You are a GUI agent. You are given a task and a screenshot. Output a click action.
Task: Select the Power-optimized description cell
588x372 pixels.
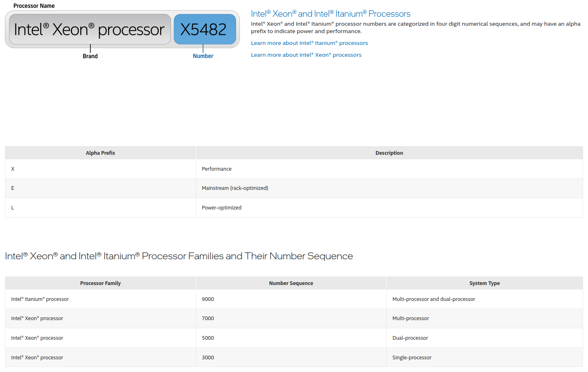pyautogui.click(x=221, y=207)
